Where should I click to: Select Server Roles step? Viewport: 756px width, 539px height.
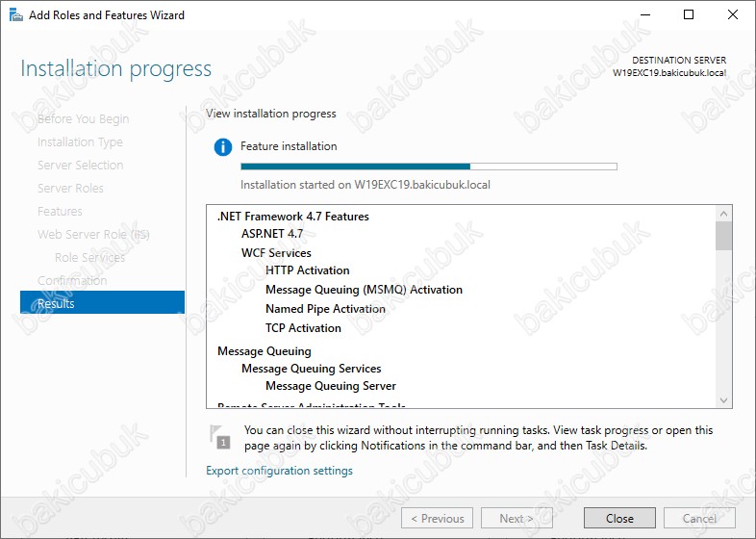[70, 189]
